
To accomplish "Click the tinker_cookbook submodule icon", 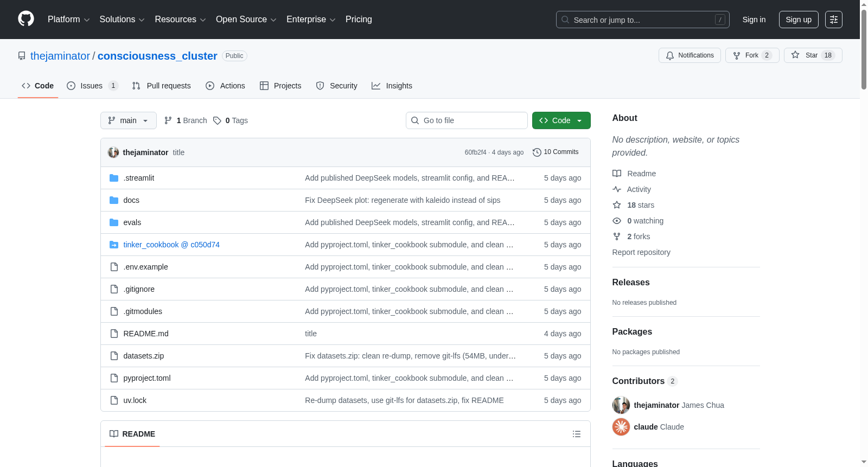I will 114,245.
